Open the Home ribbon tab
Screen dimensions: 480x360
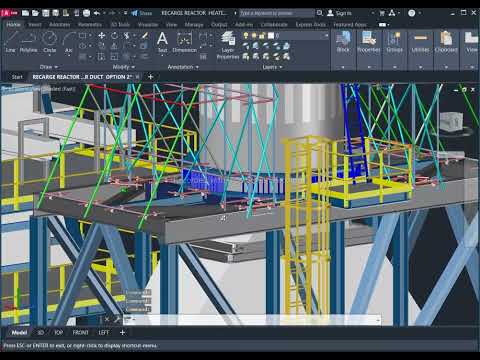(x=13, y=25)
